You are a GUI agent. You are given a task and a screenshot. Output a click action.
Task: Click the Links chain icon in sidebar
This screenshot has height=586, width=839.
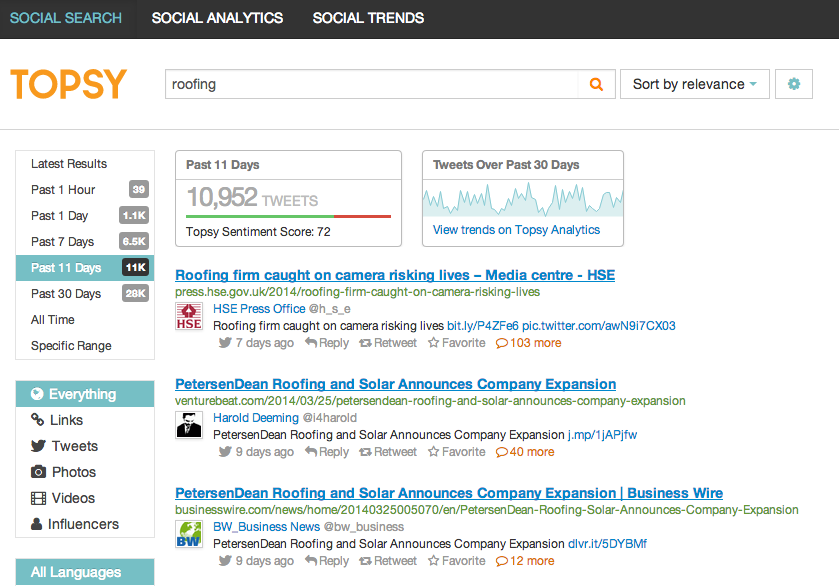pos(37,420)
